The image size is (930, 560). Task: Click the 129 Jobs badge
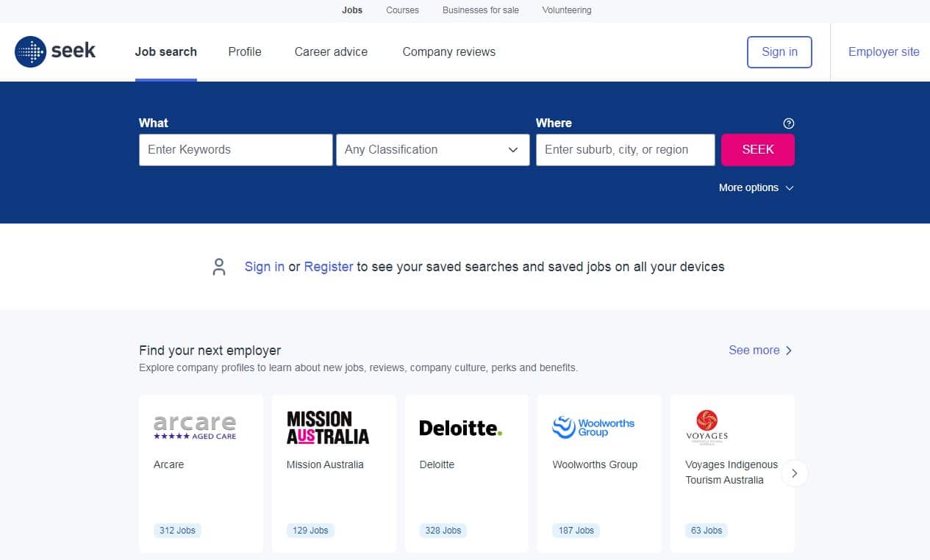[310, 531]
